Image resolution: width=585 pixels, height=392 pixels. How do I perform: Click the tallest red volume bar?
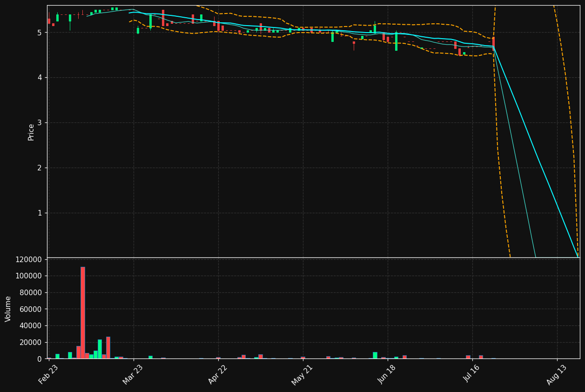(83, 313)
